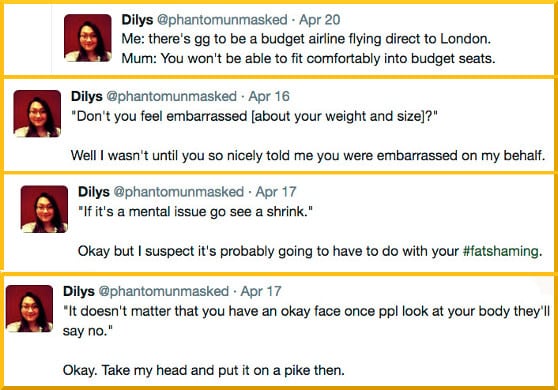Open profile picture beside 'mental issue' tweet
Viewport: 558px width, 390px height.
(x=44, y=209)
